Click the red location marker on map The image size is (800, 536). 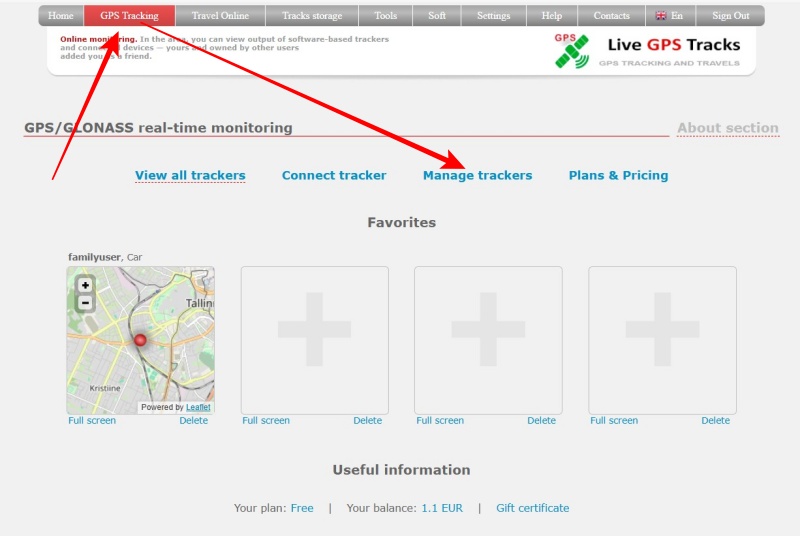click(x=140, y=340)
